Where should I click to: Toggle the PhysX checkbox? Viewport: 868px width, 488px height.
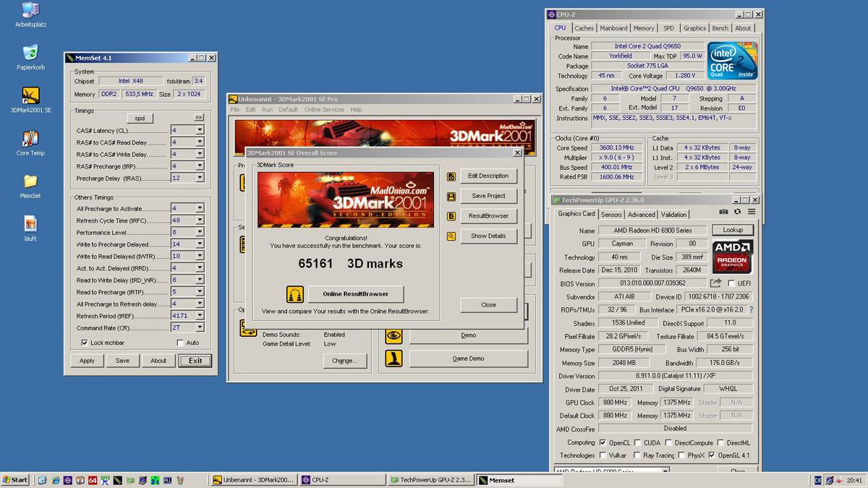point(681,455)
